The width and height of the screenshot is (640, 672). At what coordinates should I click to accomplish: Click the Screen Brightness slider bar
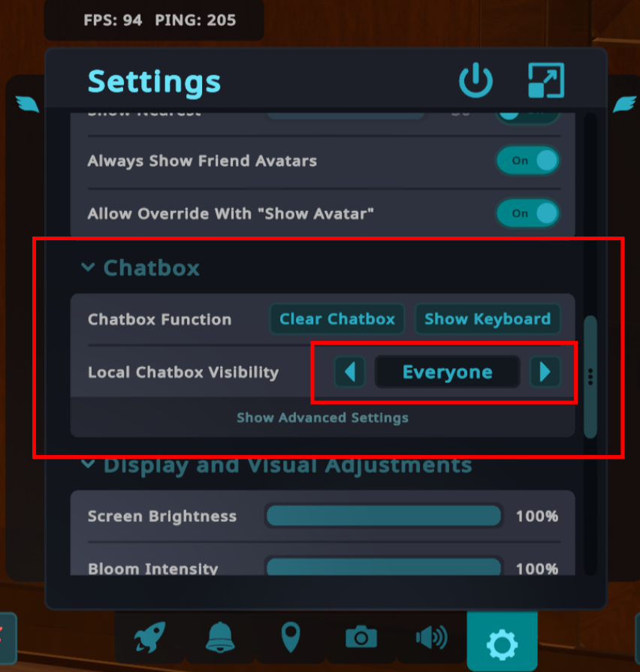[384, 516]
